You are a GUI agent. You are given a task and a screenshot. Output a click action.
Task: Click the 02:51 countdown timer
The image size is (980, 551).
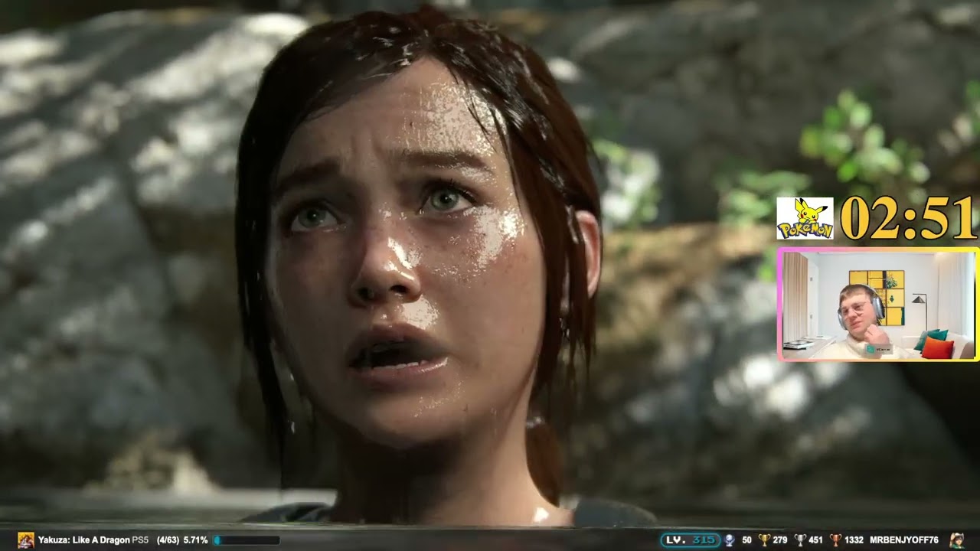coord(907,219)
